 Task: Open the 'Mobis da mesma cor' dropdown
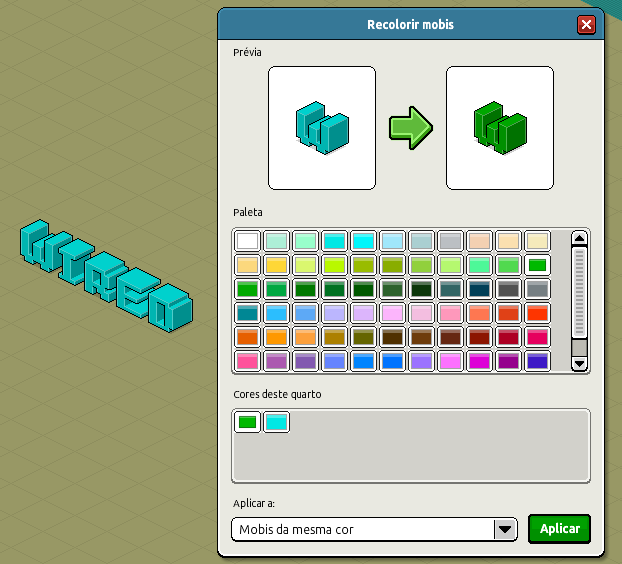click(374, 529)
